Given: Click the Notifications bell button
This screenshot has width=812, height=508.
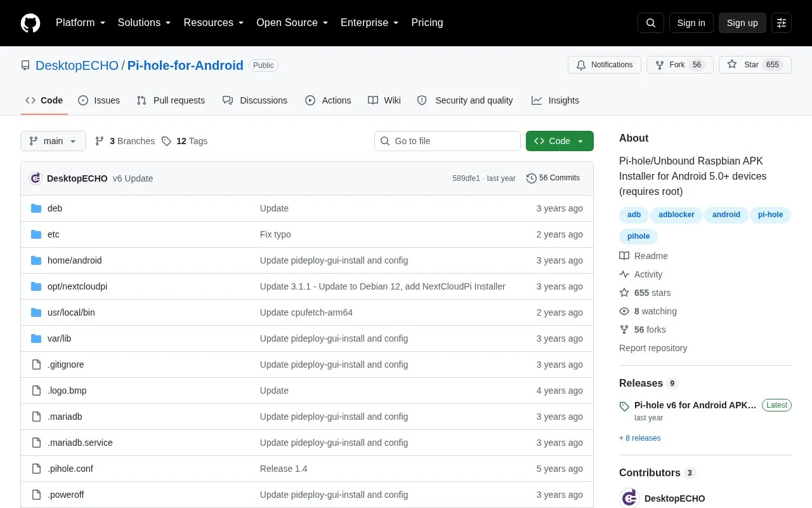Looking at the screenshot, I should (x=605, y=65).
